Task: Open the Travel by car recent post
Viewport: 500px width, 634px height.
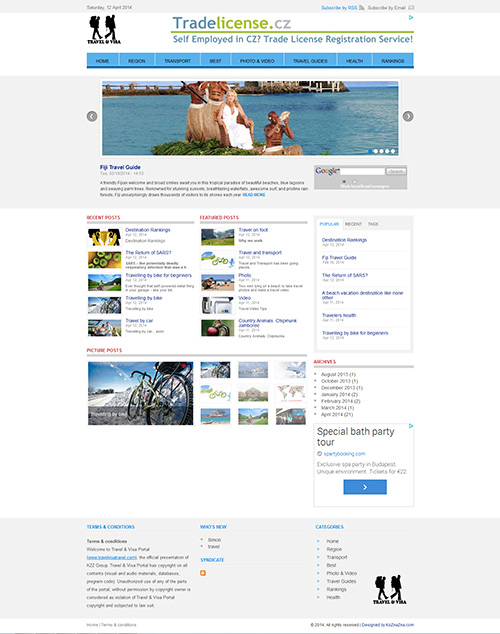Action: (139, 321)
